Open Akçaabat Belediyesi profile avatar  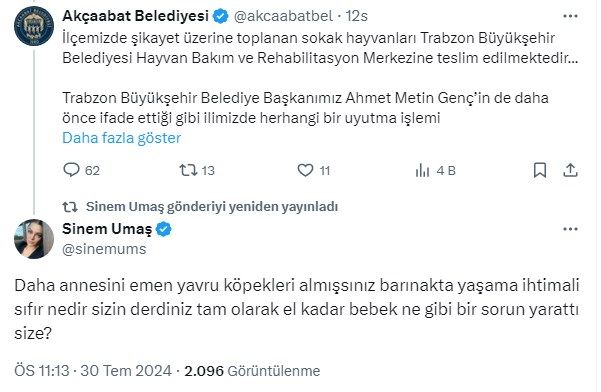click(x=34, y=26)
